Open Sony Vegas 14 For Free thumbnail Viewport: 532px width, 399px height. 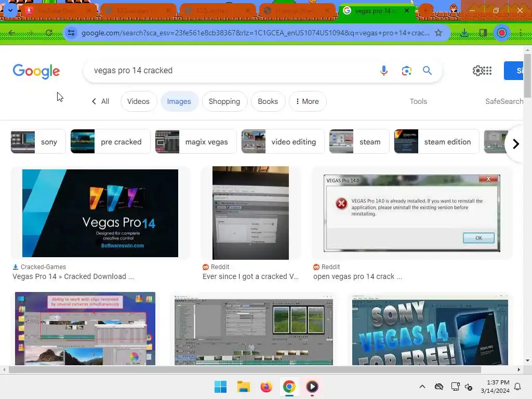(430, 330)
